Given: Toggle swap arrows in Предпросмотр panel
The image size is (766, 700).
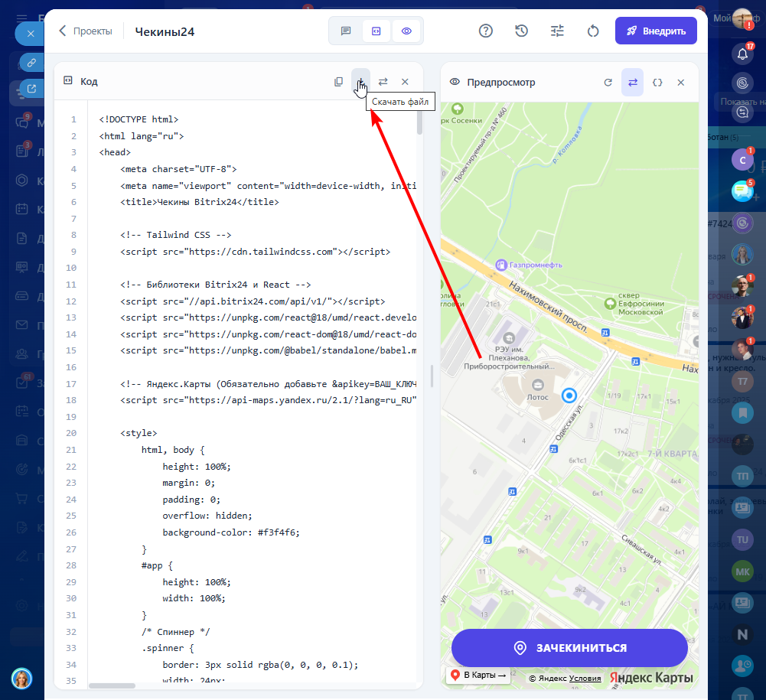Looking at the screenshot, I should (632, 83).
